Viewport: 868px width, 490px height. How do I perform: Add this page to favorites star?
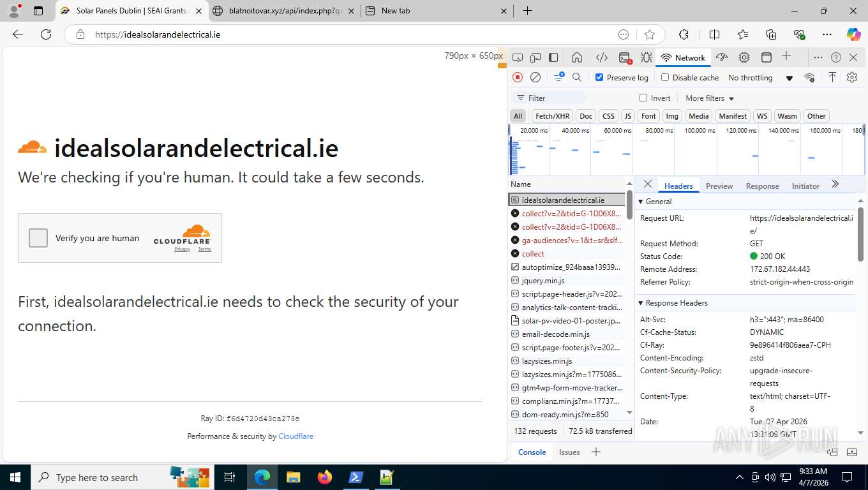click(x=650, y=34)
